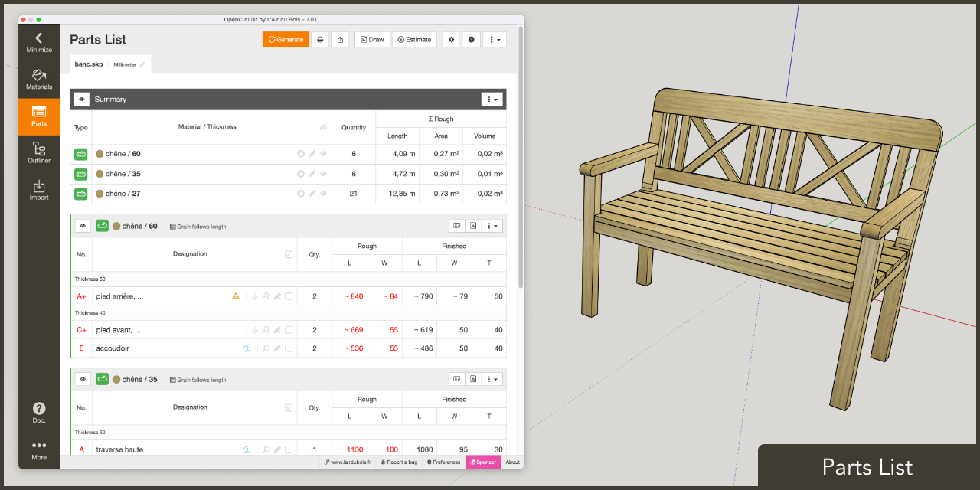Image resolution: width=980 pixels, height=490 pixels.
Task: Click type icon of chêne / 35 summary row
Action: click(x=81, y=174)
